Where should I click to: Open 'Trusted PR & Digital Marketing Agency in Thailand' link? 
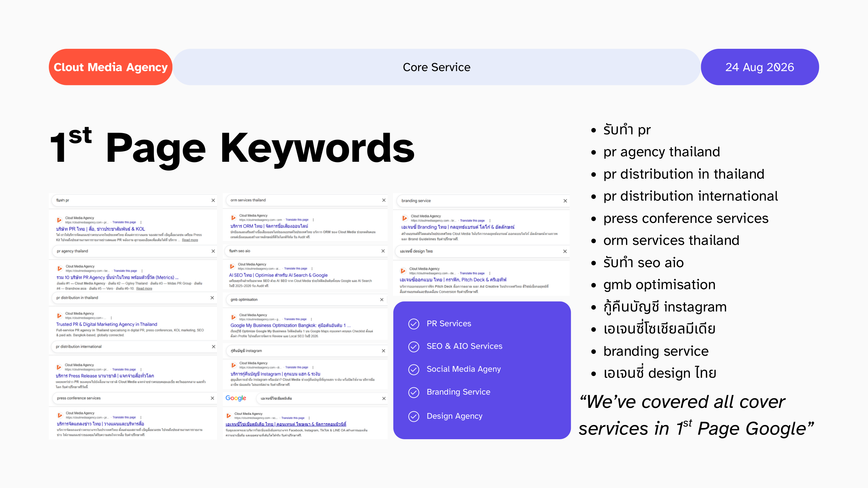(106, 324)
